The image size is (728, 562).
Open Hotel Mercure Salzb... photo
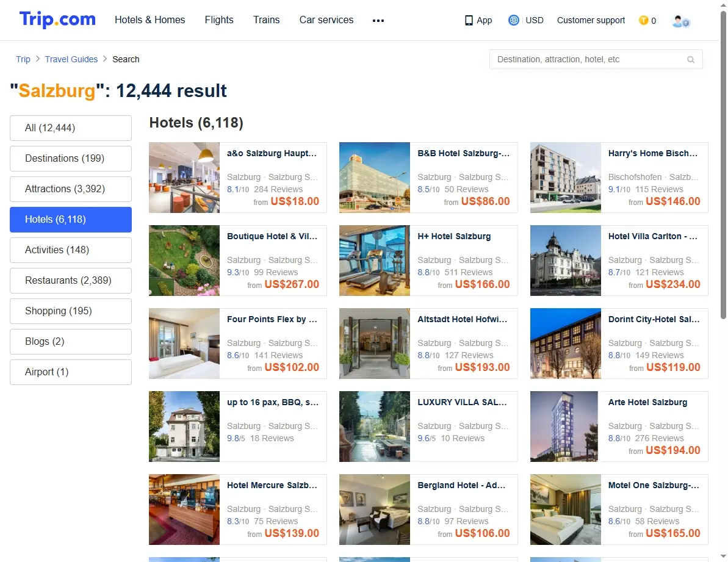pyautogui.click(x=184, y=510)
